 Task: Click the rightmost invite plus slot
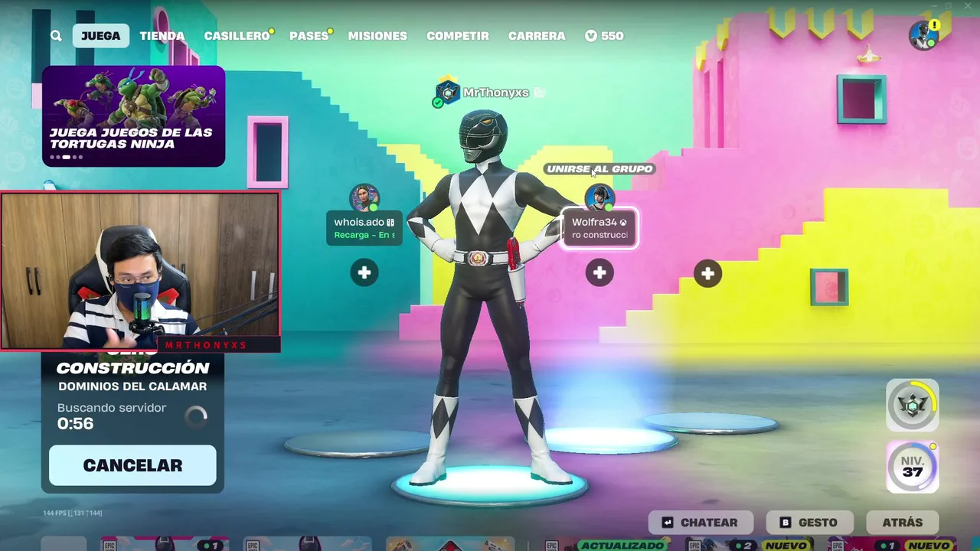(707, 273)
